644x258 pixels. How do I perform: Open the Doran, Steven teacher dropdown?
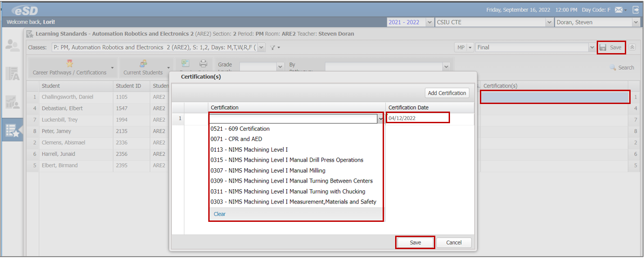[x=636, y=22]
